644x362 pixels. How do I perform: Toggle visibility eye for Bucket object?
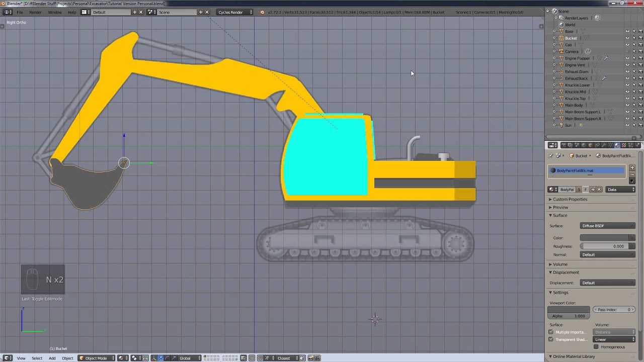627,38
